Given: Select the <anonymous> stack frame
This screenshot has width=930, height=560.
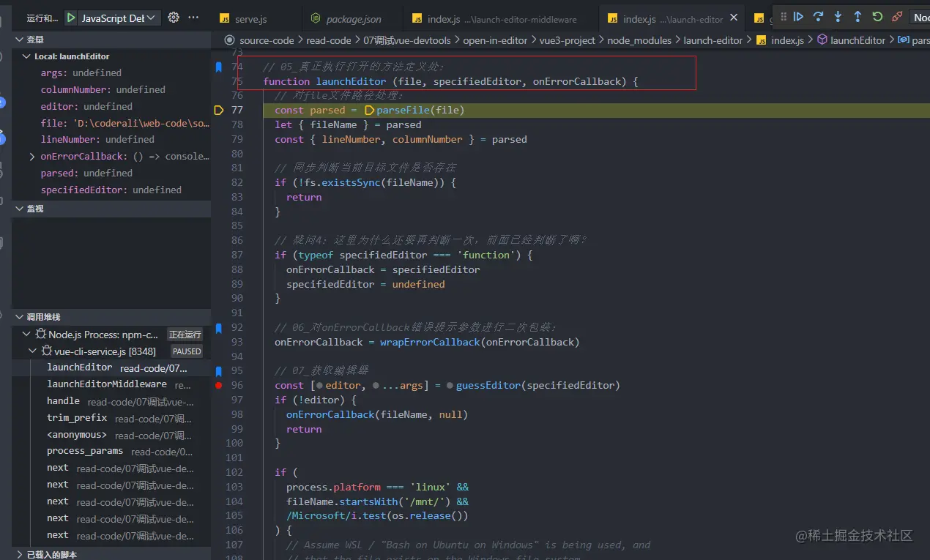Looking at the screenshot, I should click(111, 436).
